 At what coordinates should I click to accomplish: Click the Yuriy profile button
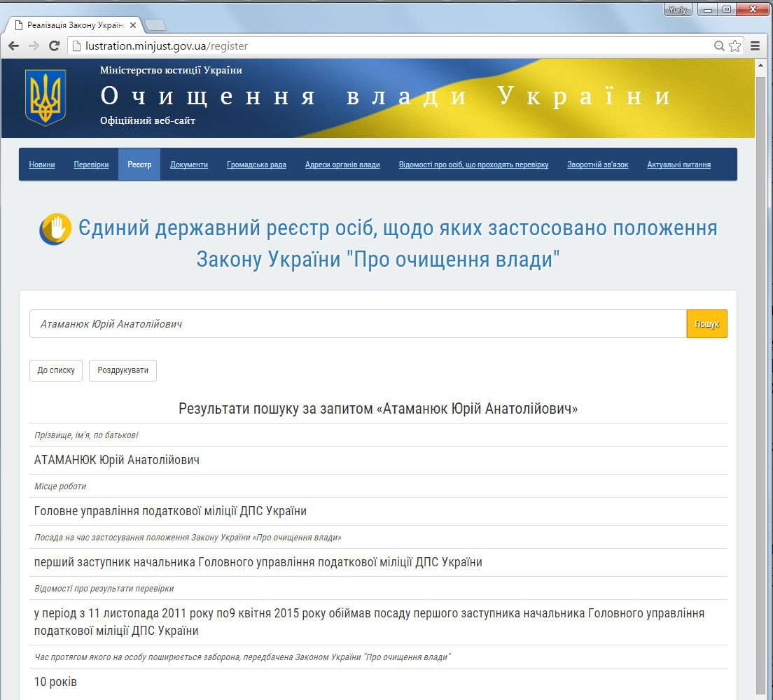(677, 9)
